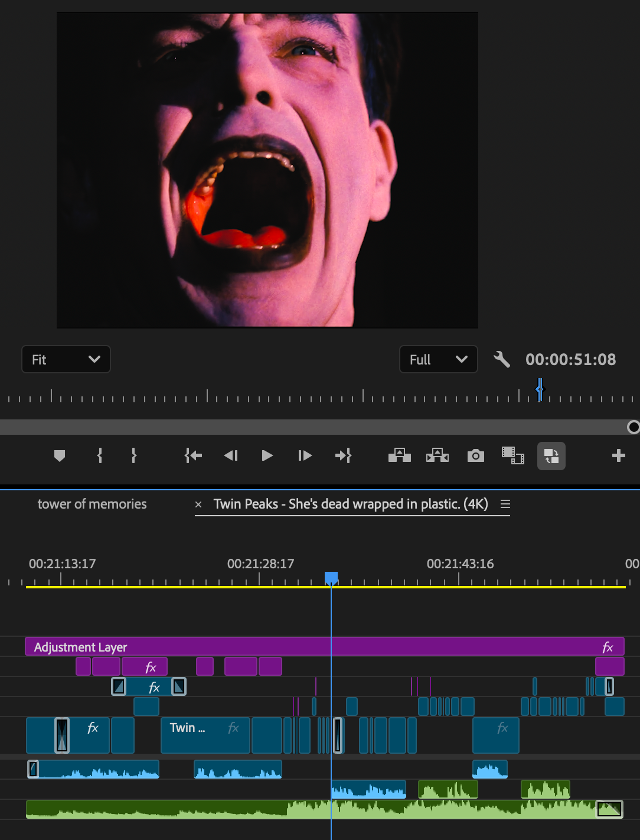Toggle the highlighted Proxies button
The image size is (640, 840).
click(x=551, y=456)
